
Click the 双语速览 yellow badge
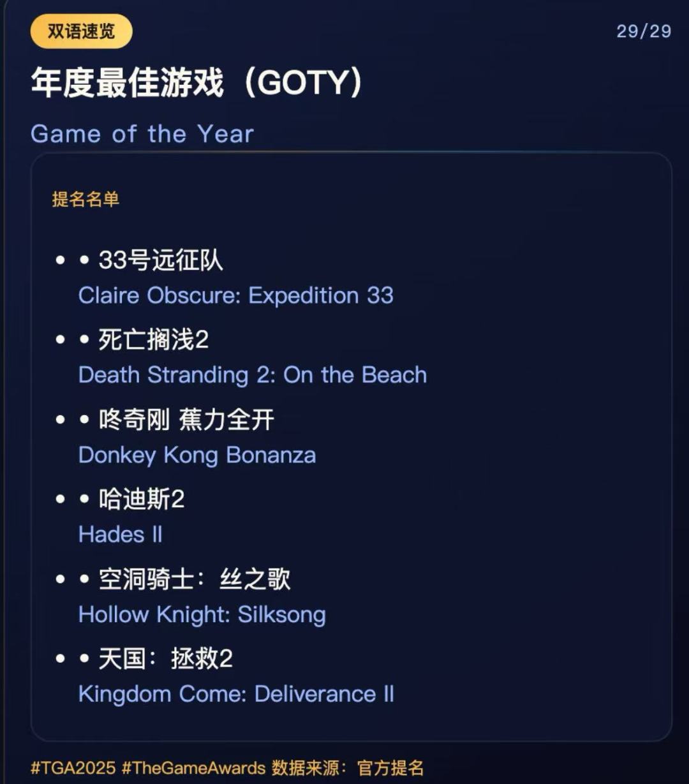81,31
